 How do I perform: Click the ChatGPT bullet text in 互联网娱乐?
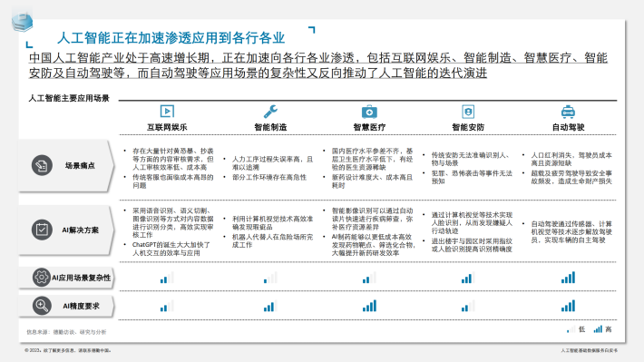click(171, 249)
